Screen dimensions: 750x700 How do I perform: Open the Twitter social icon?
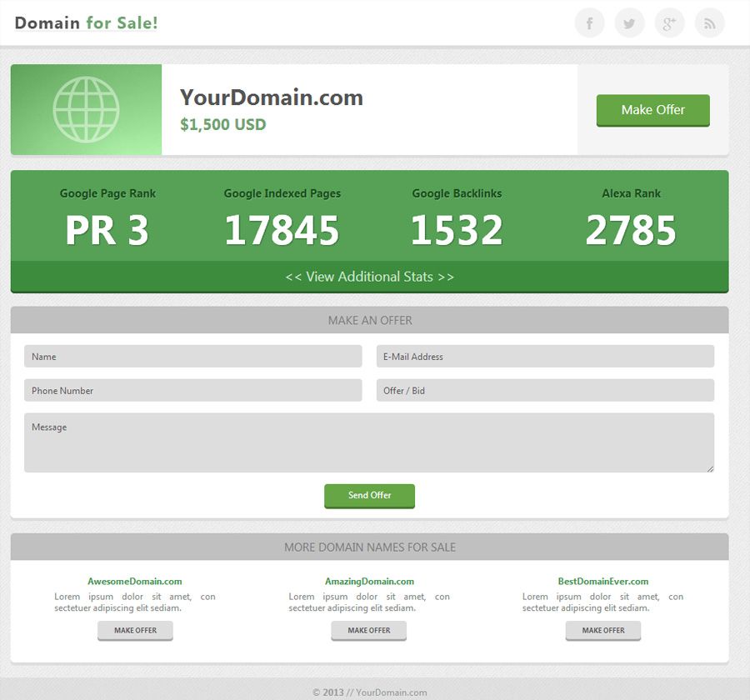coord(629,22)
